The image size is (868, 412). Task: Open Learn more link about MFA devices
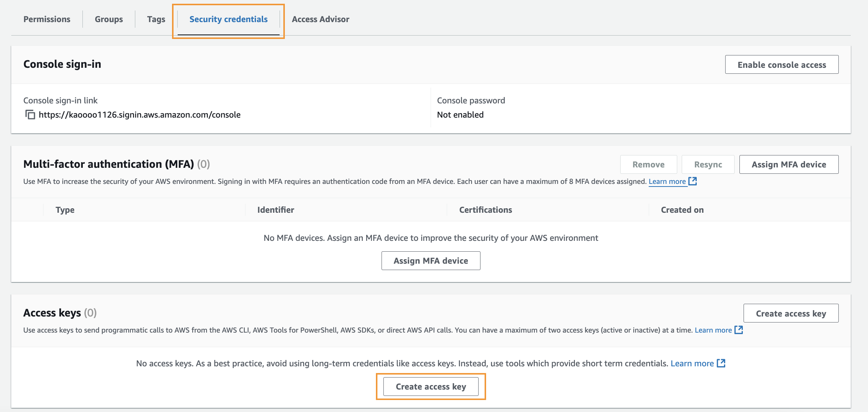click(x=667, y=181)
